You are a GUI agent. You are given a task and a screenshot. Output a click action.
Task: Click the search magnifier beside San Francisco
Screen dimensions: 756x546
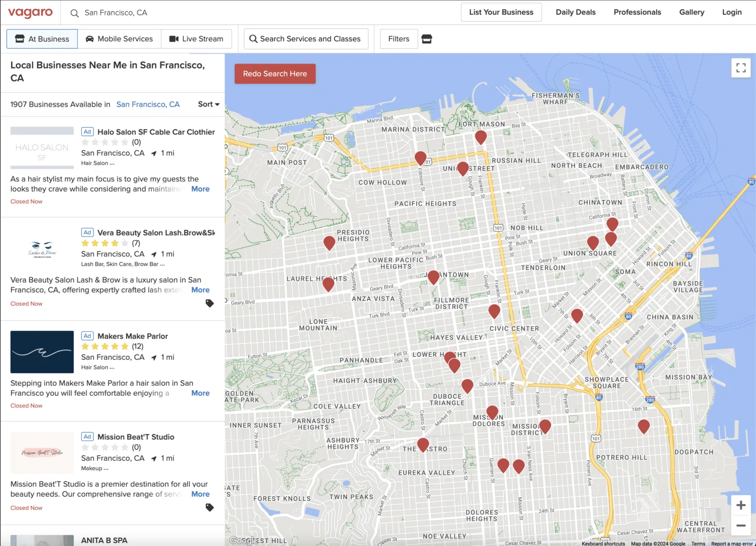tap(74, 13)
